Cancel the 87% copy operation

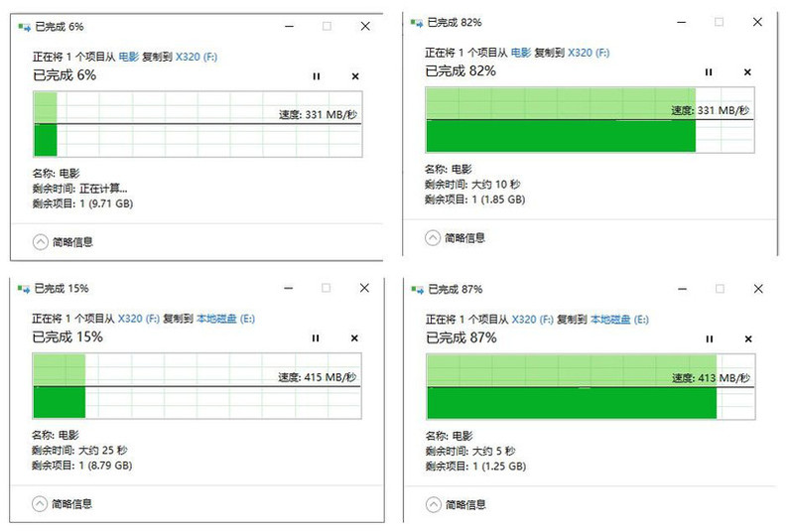point(748,339)
